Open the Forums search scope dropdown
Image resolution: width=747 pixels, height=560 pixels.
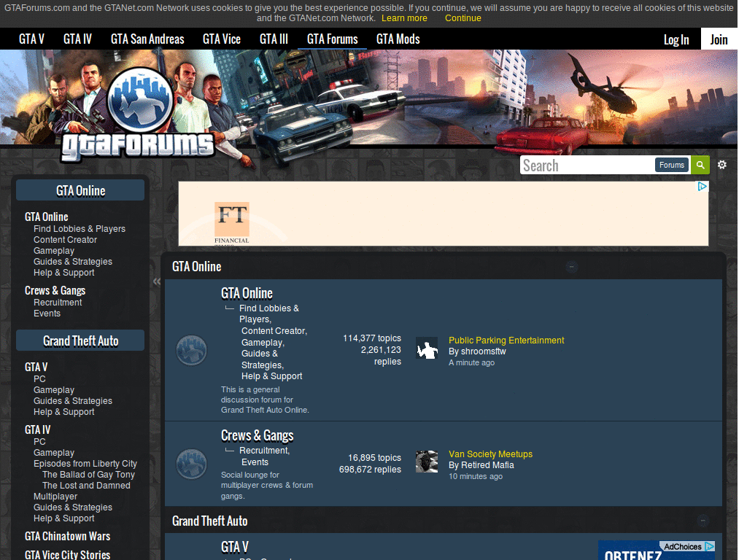tap(671, 165)
